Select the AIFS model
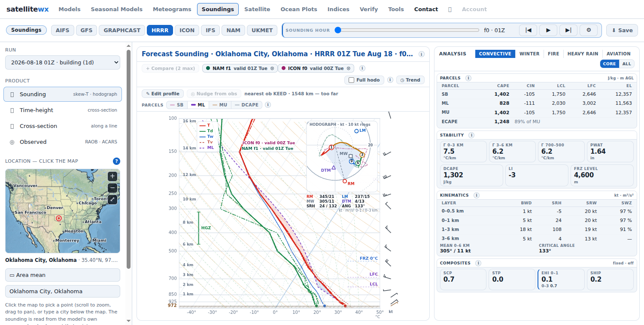Screen dimensions: 644x325 (63, 30)
